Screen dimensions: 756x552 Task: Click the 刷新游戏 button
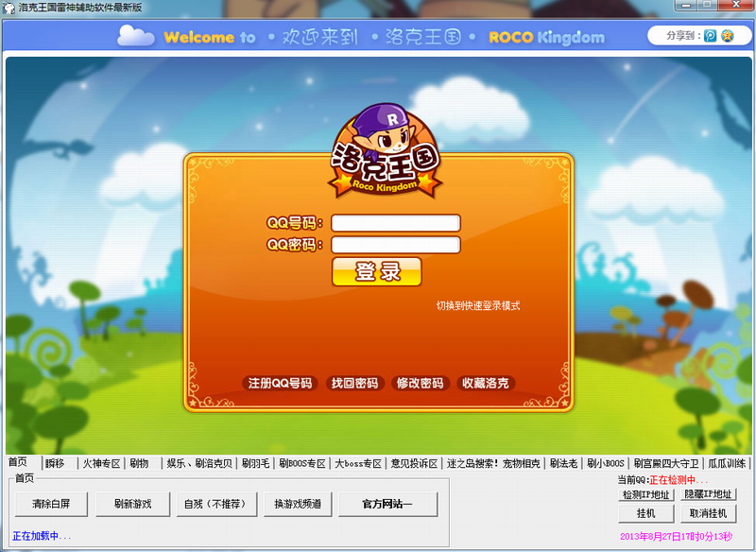coord(132,505)
